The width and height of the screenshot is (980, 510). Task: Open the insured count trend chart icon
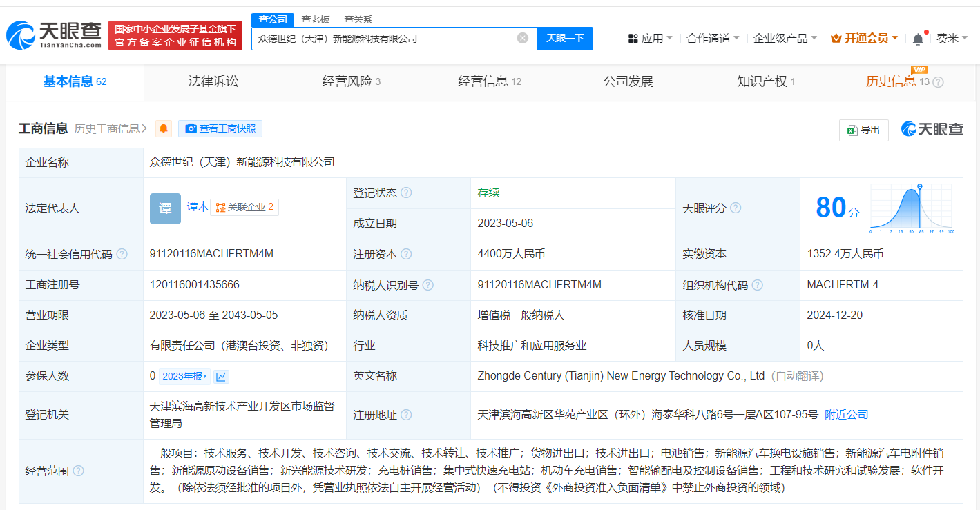point(221,376)
